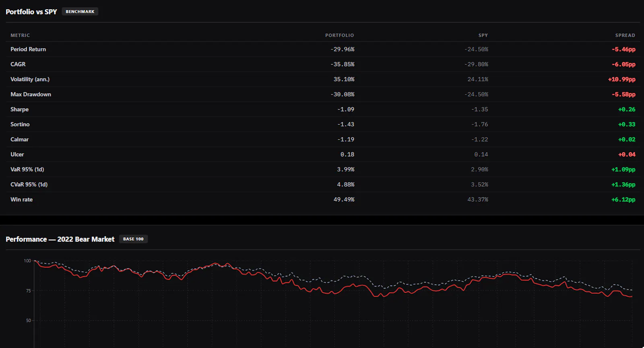The height and width of the screenshot is (348, 644).
Task: Select the PORTFOLIO column header
Action: point(340,35)
